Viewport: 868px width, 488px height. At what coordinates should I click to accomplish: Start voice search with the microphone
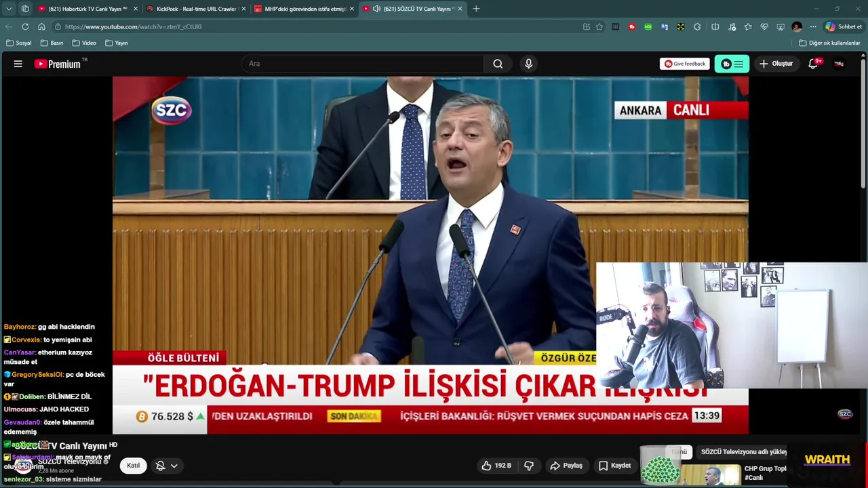point(528,64)
